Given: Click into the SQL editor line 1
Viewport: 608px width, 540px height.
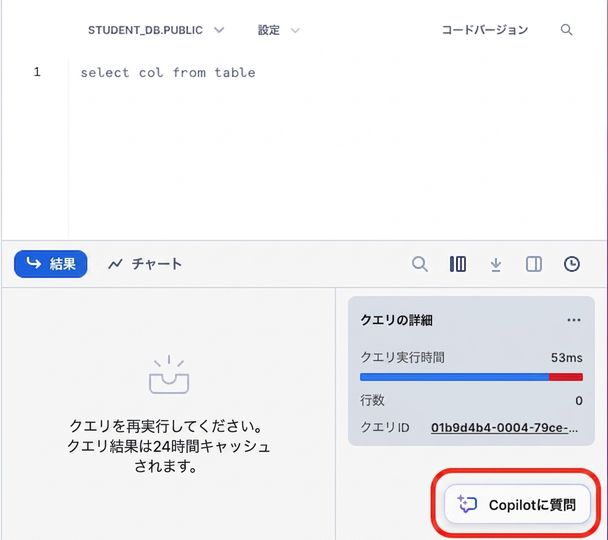Looking at the screenshot, I should pos(168,72).
